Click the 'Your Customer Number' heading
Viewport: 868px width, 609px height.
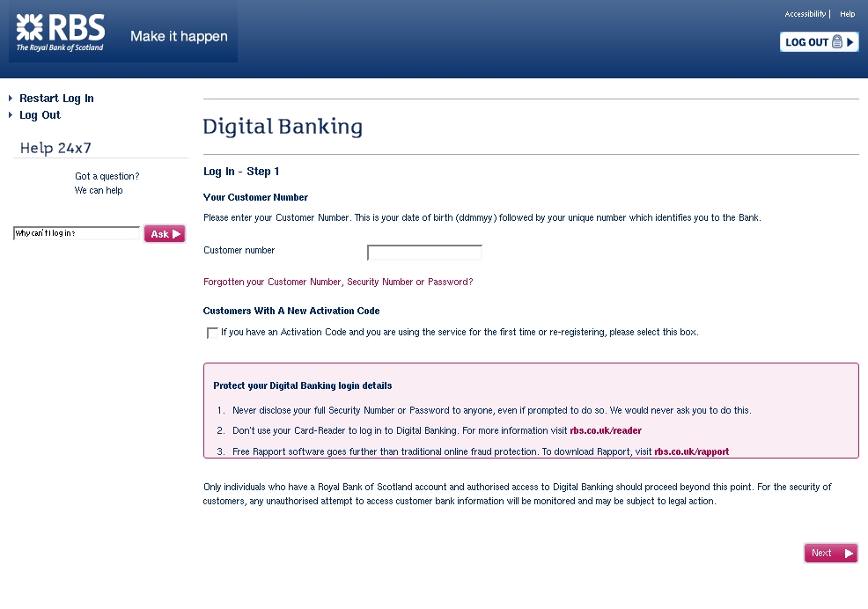[x=255, y=197]
